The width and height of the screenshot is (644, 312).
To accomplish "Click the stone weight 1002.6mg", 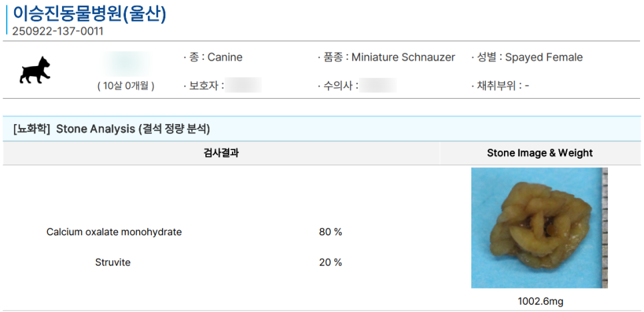I will coord(540,301).
